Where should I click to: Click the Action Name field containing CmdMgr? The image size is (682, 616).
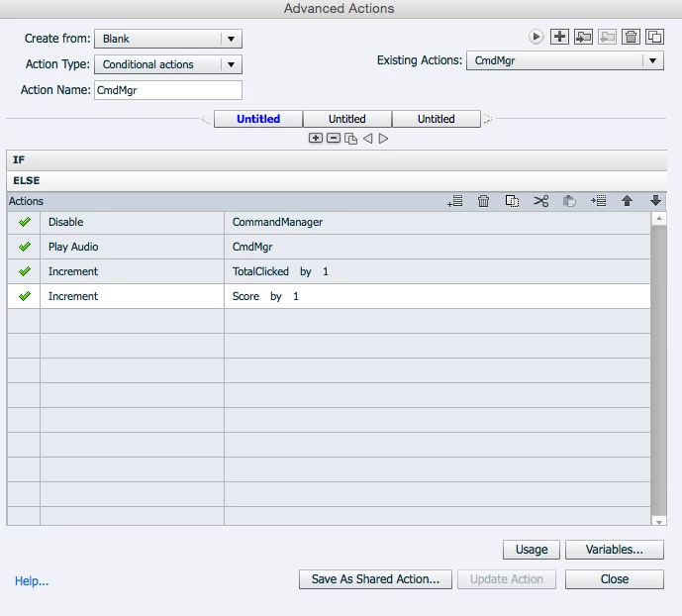coord(168,90)
